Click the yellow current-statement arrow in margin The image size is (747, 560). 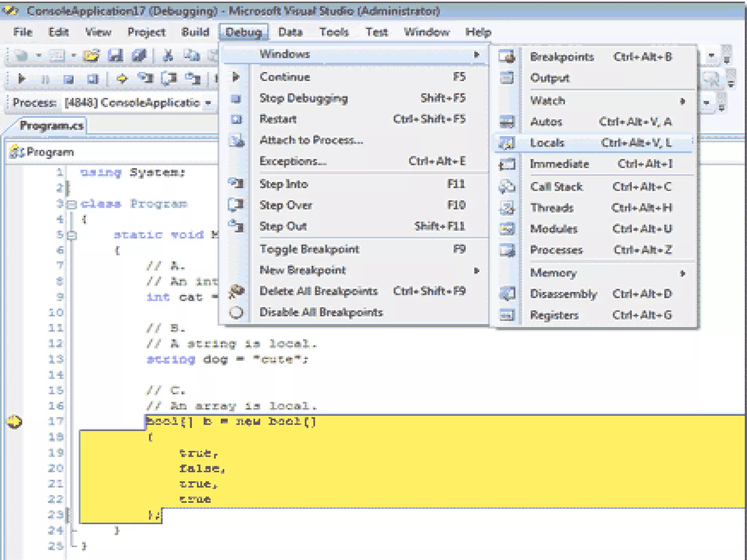[15, 421]
